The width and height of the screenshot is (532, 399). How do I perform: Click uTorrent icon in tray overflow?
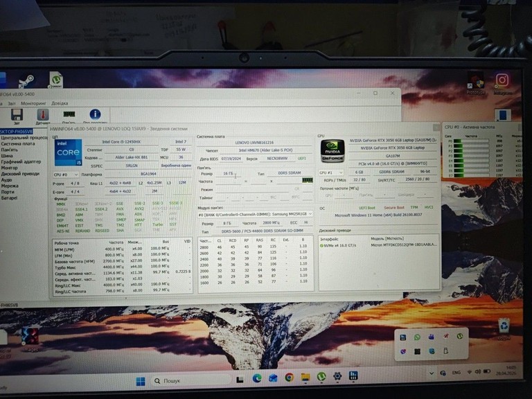[460, 336]
